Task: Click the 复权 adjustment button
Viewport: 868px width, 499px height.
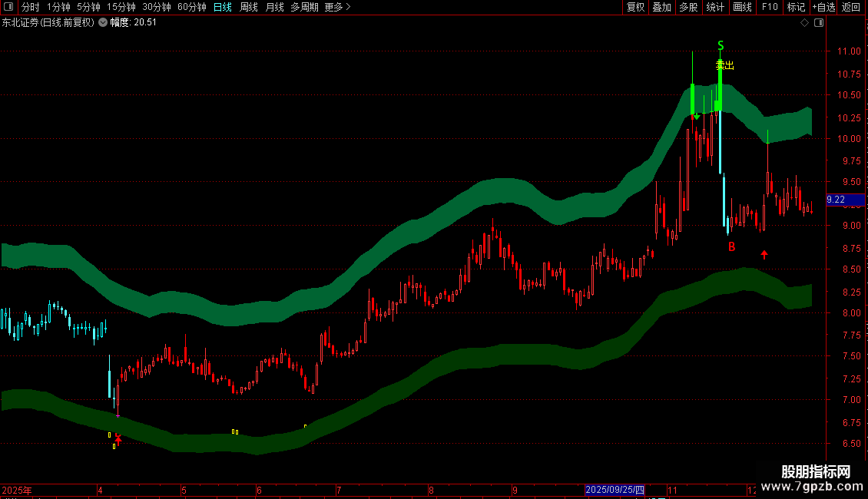Action: point(635,7)
